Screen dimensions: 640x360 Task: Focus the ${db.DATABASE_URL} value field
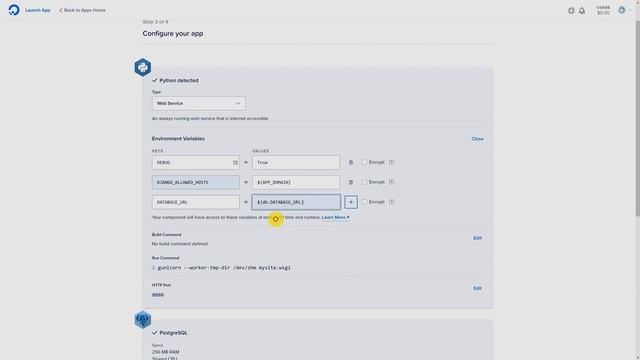pos(296,202)
